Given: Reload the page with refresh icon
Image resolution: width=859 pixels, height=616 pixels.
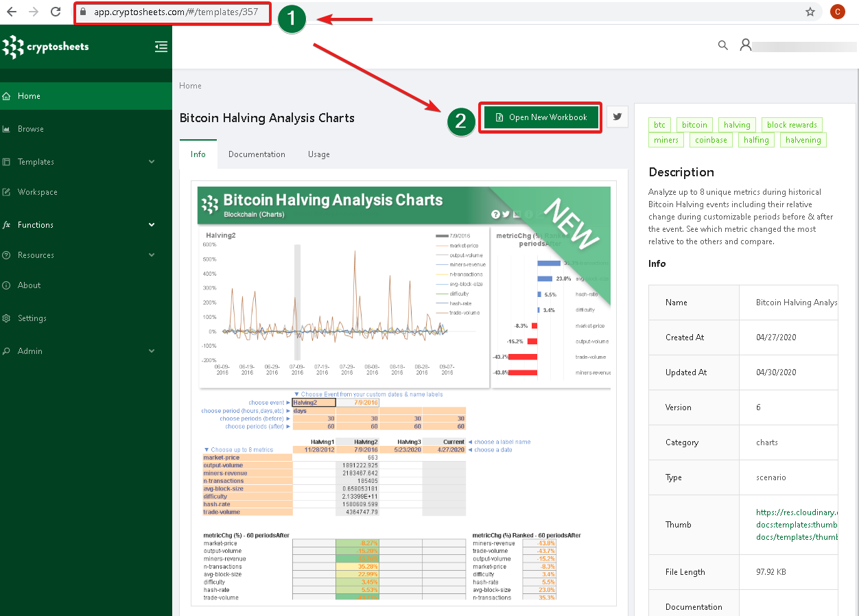Looking at the screenshot, I should [56, 12].
